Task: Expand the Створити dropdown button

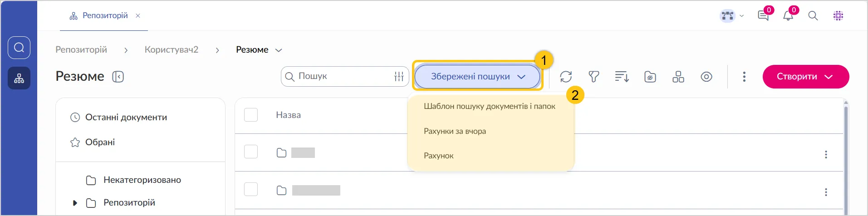Action: (x=805, y=77)
